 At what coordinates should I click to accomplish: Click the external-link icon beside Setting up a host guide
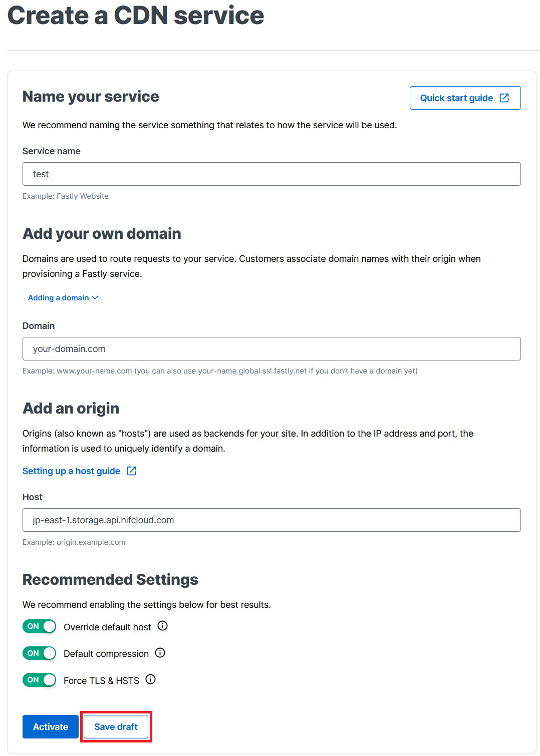tap(131, 471)
